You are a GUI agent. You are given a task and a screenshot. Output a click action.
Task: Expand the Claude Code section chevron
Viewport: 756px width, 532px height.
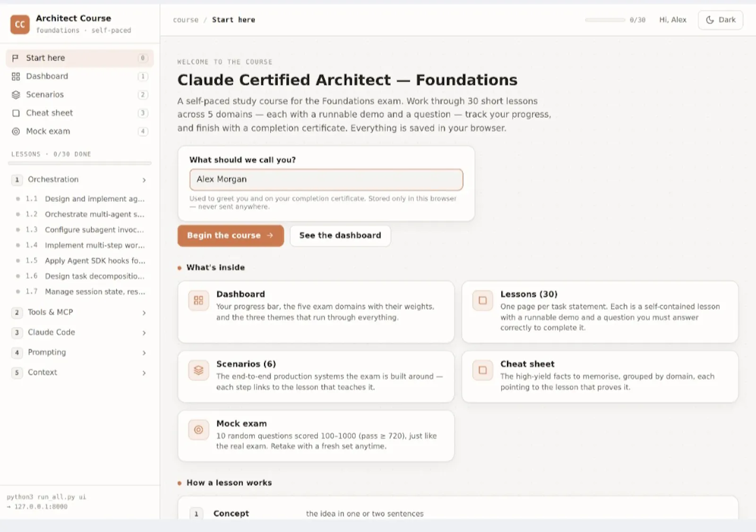144,333
